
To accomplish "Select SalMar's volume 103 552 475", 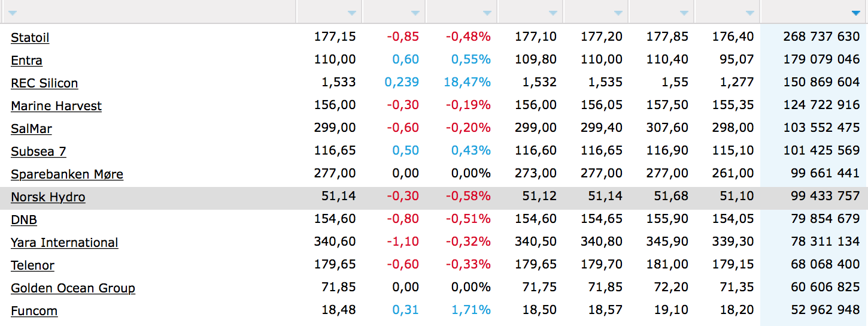I will click(821, 128).
